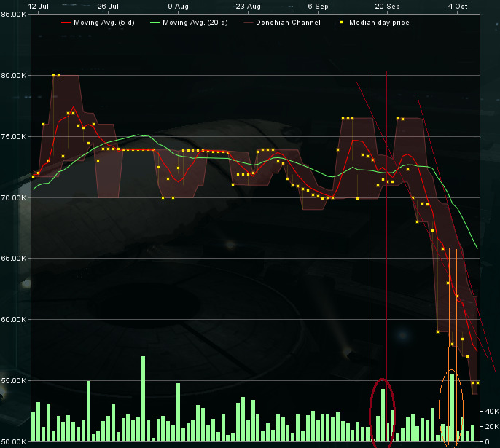
Task: Select the tallest volume bar in early August
Action: tap(143, 398)
